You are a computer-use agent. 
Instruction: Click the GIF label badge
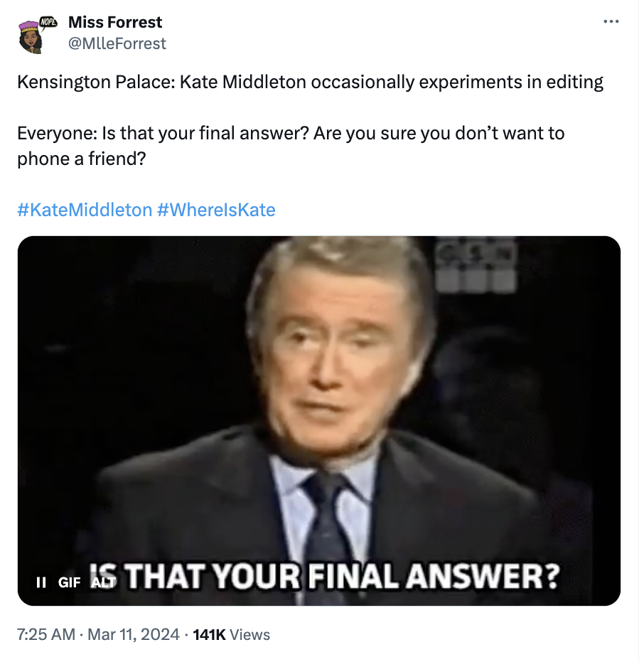pos(69,582)
